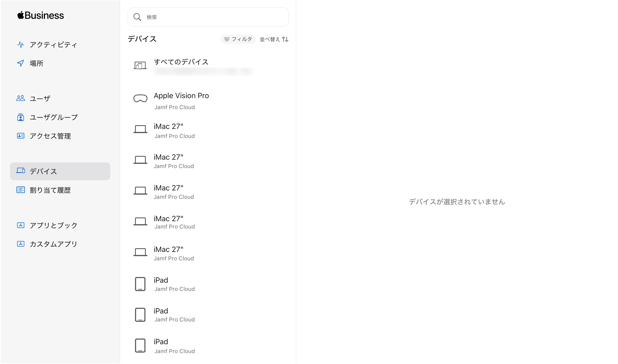Click the 場所 location arrow icon
The height and width of the screenshot is (364, 618).
21,63
